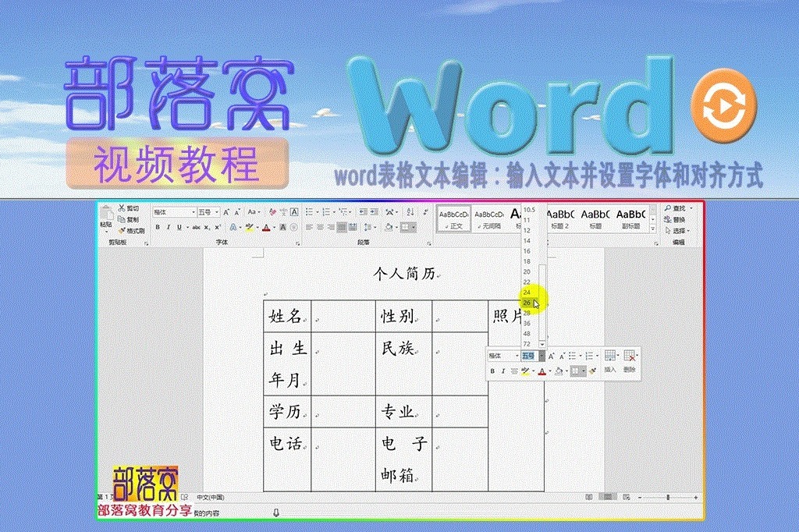
Task: Select the Cut icon in the Clipboard group
Action: coord(123,206)
